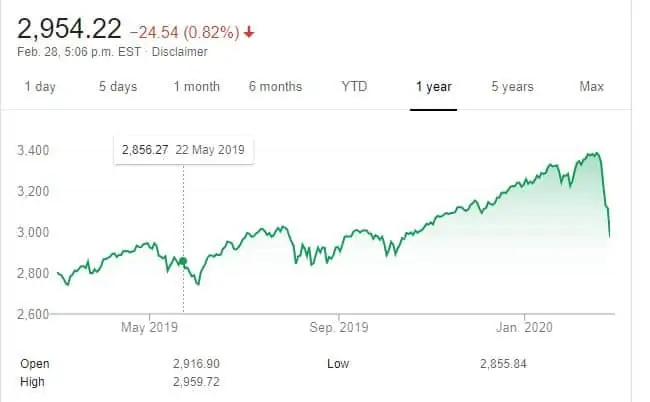Viewport: 650px width, 402px height.
Task: Click the Sep. 2019 axis label
Action: pyautogui.click(x=339, y=328)
